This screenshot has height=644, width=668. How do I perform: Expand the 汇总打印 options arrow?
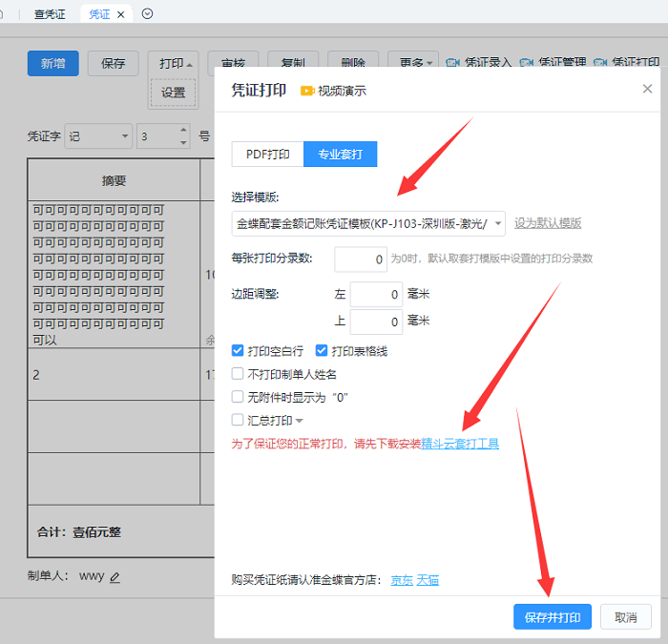tap(300, 421)
